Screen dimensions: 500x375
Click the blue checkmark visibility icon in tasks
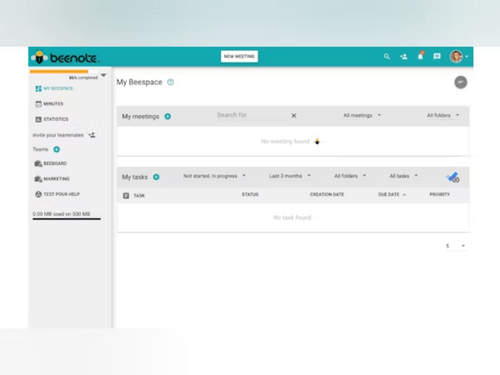coord(453,177)
